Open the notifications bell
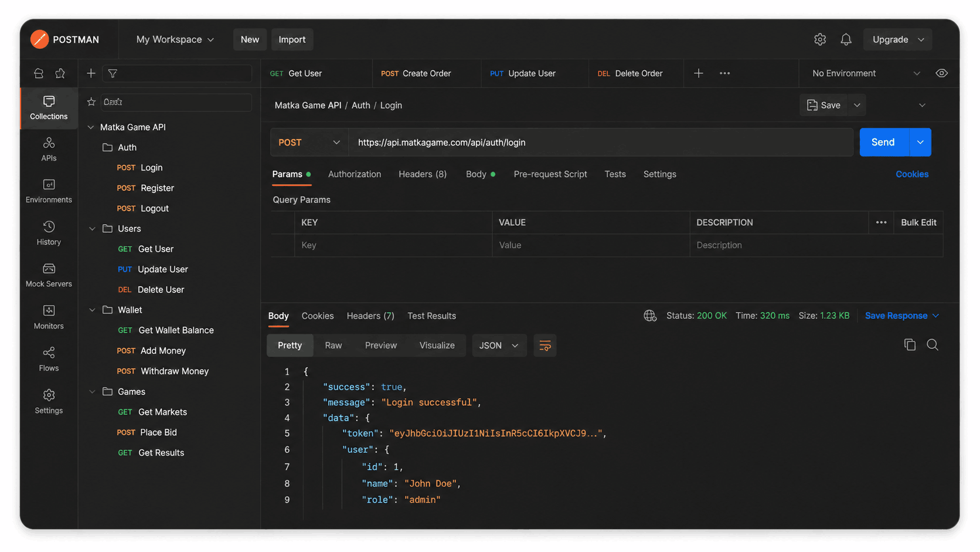 point(846,39)
